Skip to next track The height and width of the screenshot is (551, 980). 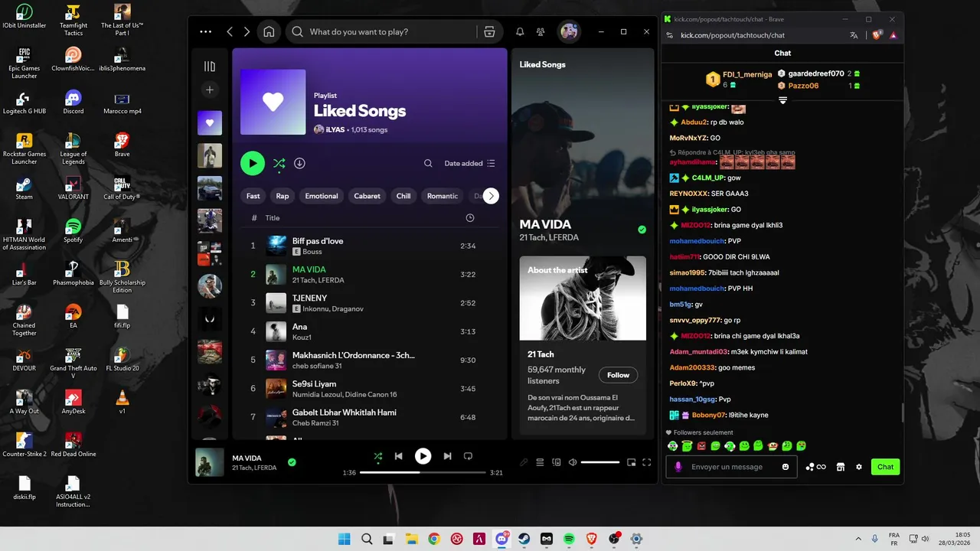(447, 456)
